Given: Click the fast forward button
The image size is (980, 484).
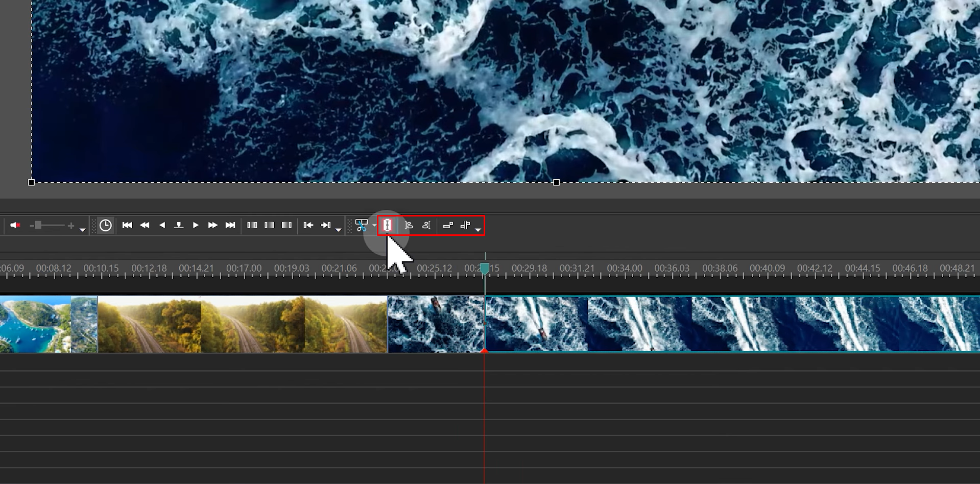Looking at the screenshot, I should tap(213, 225).
